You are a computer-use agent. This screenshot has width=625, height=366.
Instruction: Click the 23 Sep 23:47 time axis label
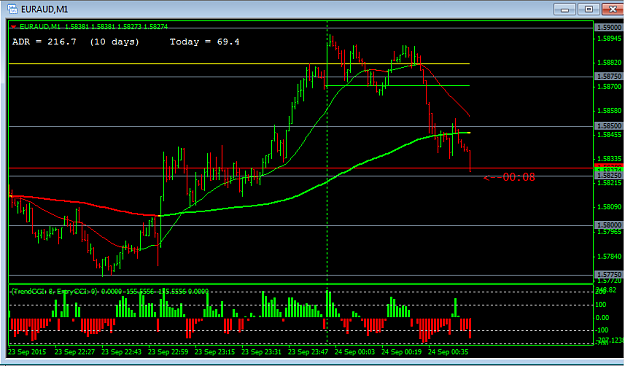click(308, 352)
